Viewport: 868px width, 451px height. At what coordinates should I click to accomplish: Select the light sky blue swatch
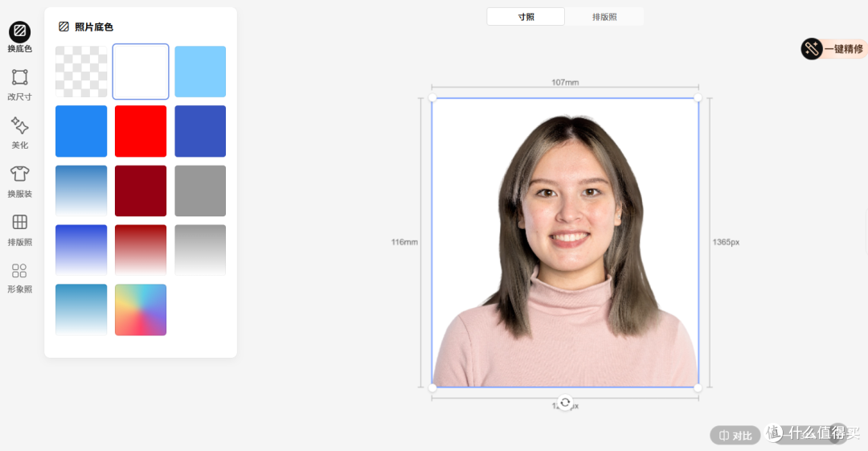click(200, 72)
